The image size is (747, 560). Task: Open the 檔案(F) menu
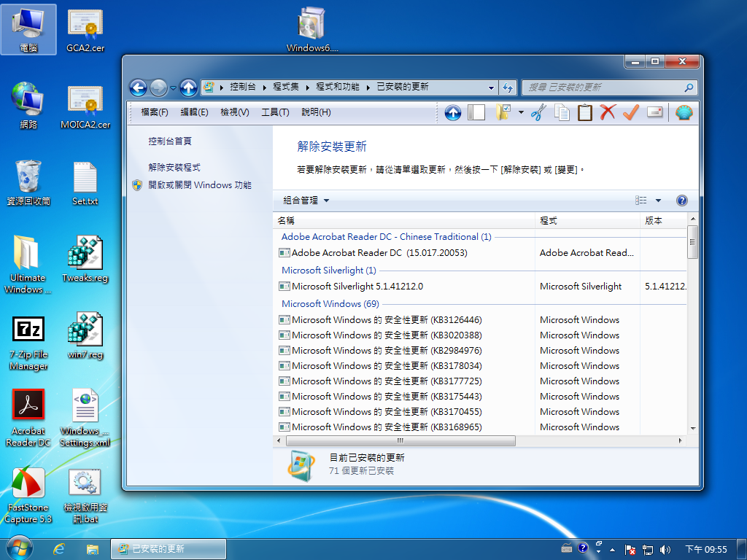pos(155,112)
